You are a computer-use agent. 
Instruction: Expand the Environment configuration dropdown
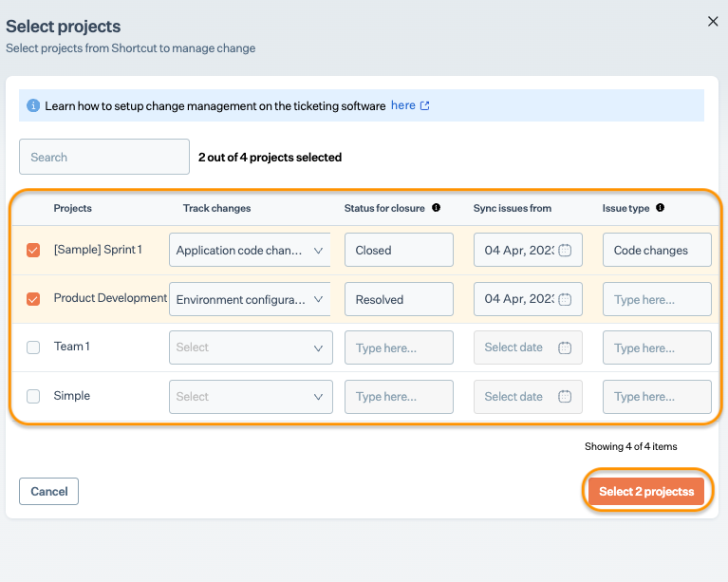pos(250,299)
